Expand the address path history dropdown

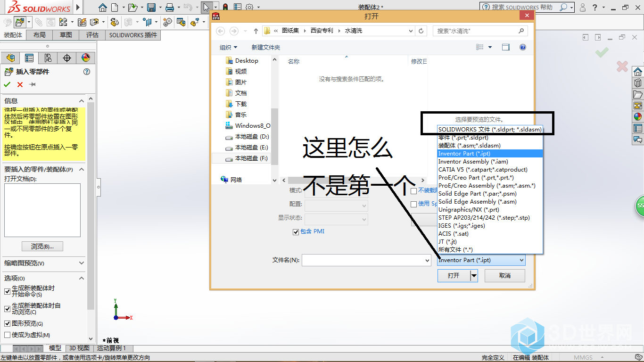pos(411,31)
